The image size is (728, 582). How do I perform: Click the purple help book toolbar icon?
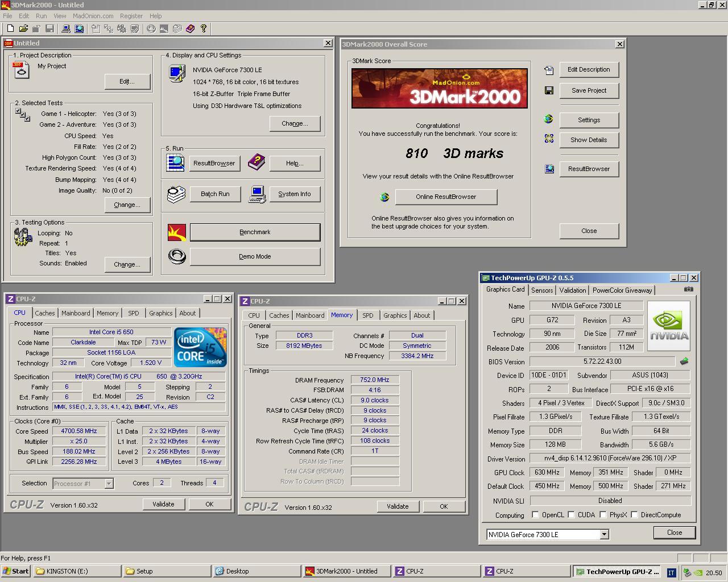point(190,28)
